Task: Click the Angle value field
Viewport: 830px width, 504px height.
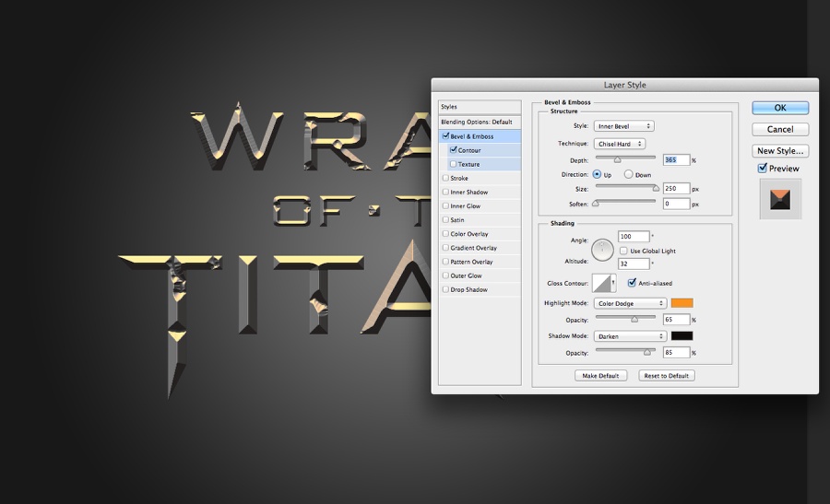Action: click(x=634, y=237)
